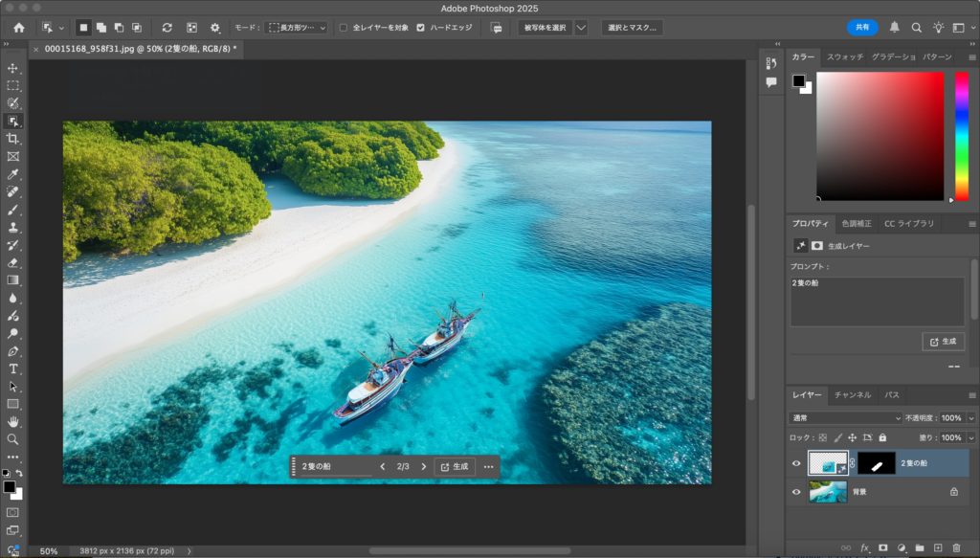980x558 pixels.
Task: Open the 通常 blend mode dropdown
Action: pos(845,418)
